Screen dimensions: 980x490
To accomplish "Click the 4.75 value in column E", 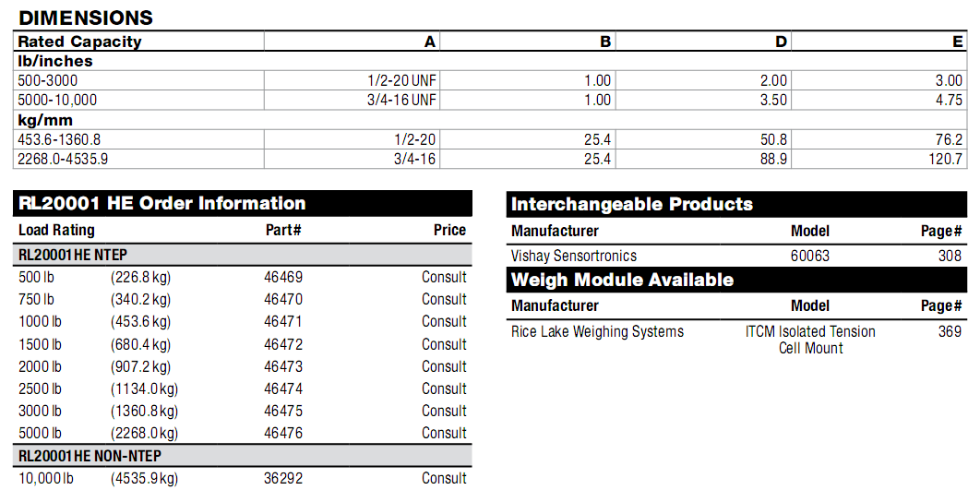I will [x=949, y=100].
